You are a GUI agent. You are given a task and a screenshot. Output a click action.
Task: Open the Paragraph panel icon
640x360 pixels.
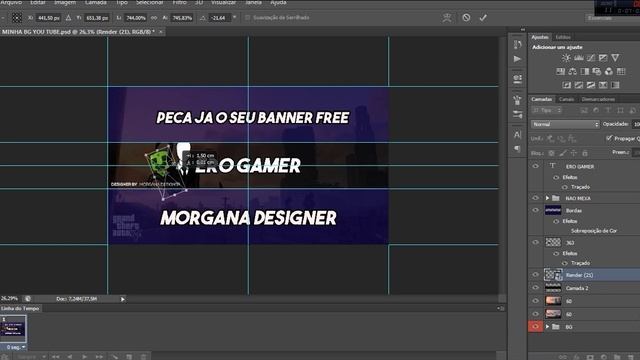(518, 148)
